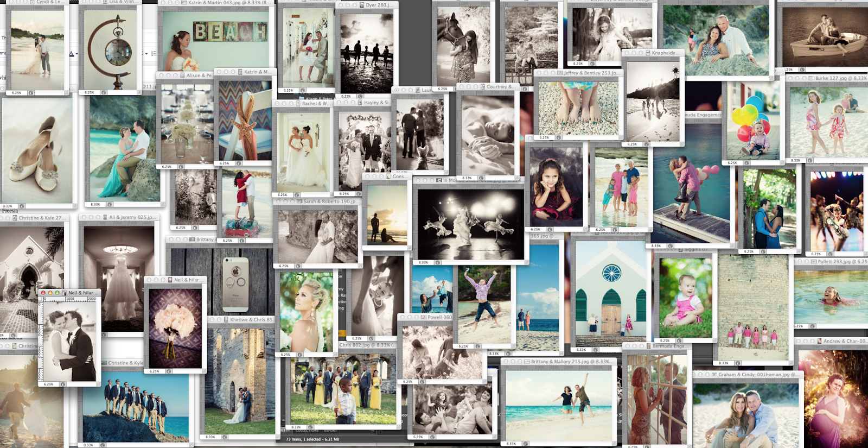Activate the Gons window title bar

coord(386,176)
